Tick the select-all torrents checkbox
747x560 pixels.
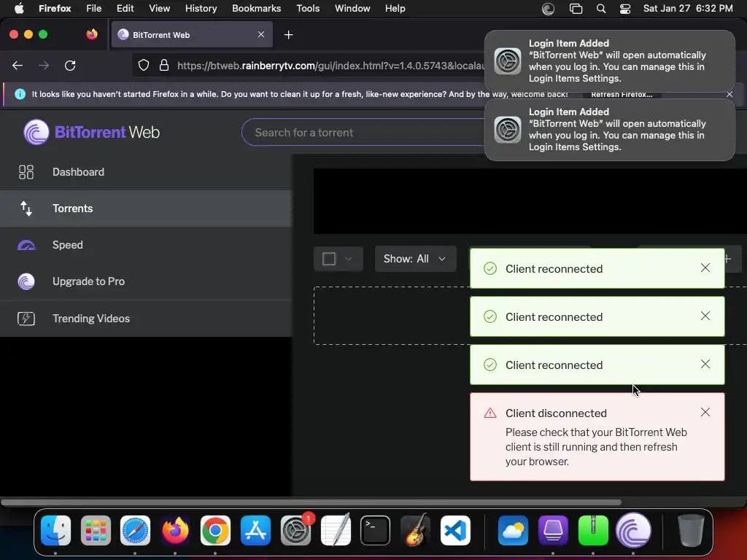[x=329, y=259]
